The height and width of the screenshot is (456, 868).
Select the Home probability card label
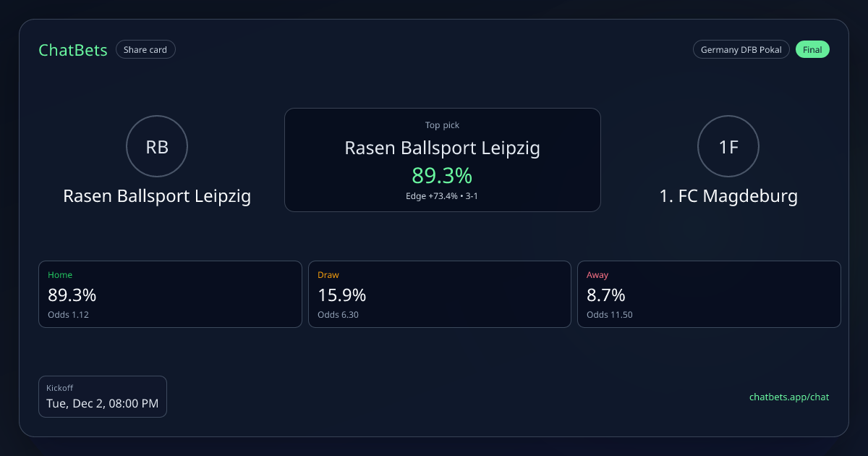[60, 275]
